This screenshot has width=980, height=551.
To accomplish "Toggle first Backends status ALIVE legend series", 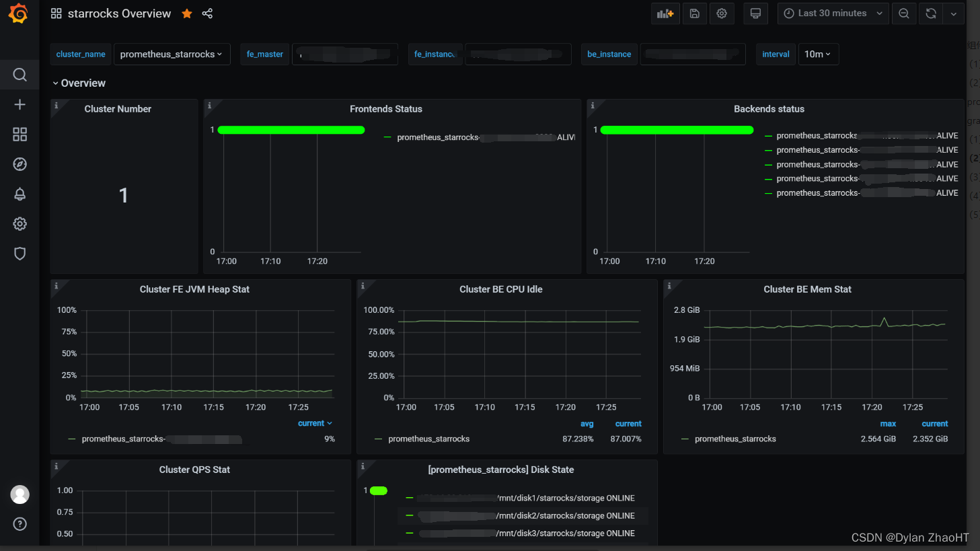I will pyautogui.click(x=867, y=136).
